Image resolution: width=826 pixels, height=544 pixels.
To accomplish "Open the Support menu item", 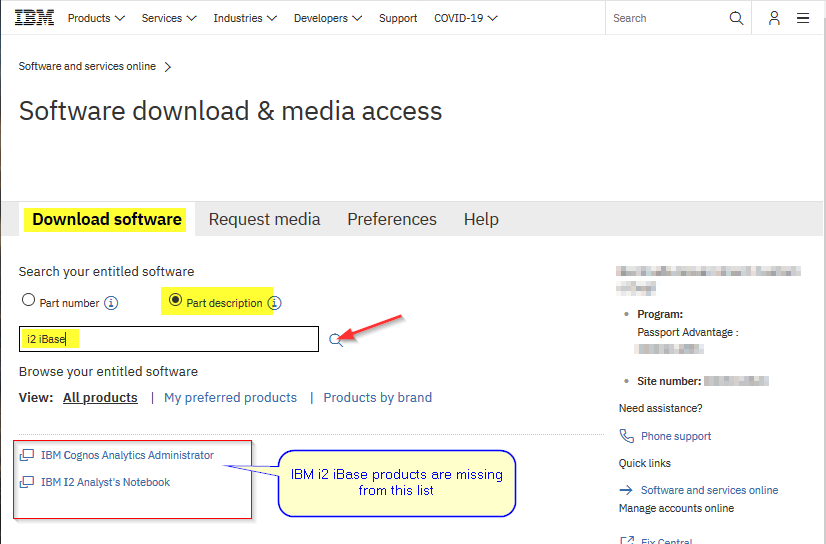I will point(398,18).
